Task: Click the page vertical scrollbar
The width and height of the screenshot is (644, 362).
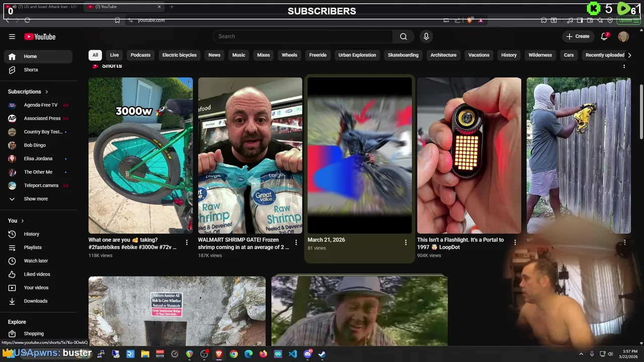Action: click(x=641, y=111)
